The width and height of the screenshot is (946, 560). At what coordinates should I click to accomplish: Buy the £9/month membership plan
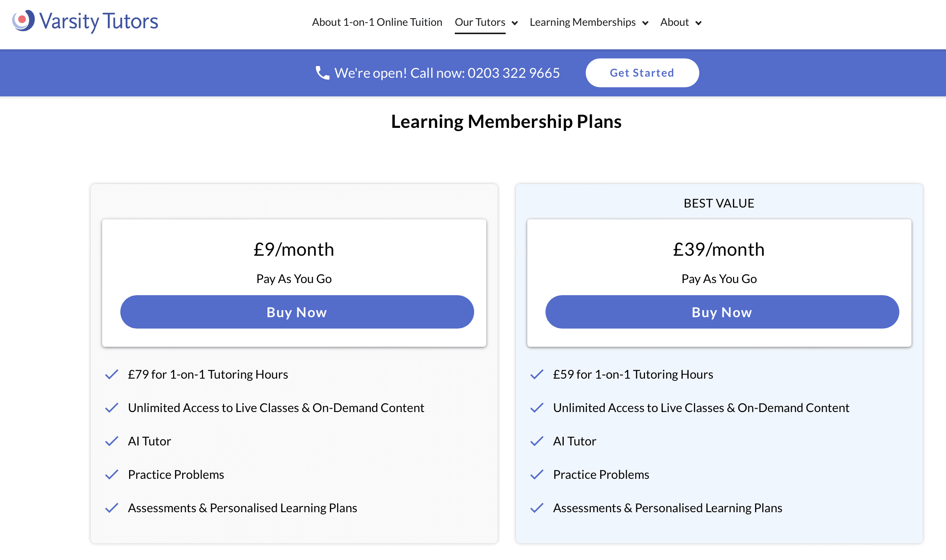[x=296, y=312]
